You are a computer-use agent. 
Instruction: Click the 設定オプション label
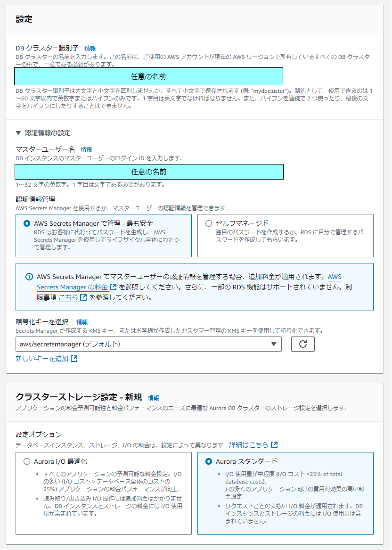tap(39, 434)
